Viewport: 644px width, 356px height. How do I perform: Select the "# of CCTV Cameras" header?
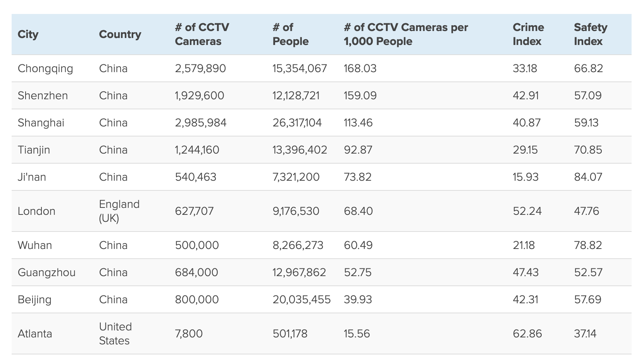pos(202,35)
